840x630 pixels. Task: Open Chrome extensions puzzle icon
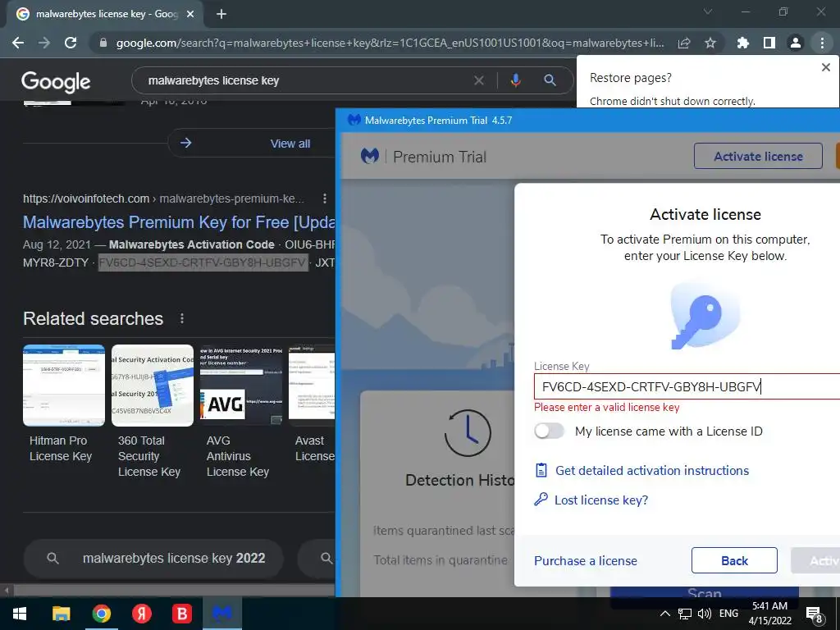[x=743, y=43]
